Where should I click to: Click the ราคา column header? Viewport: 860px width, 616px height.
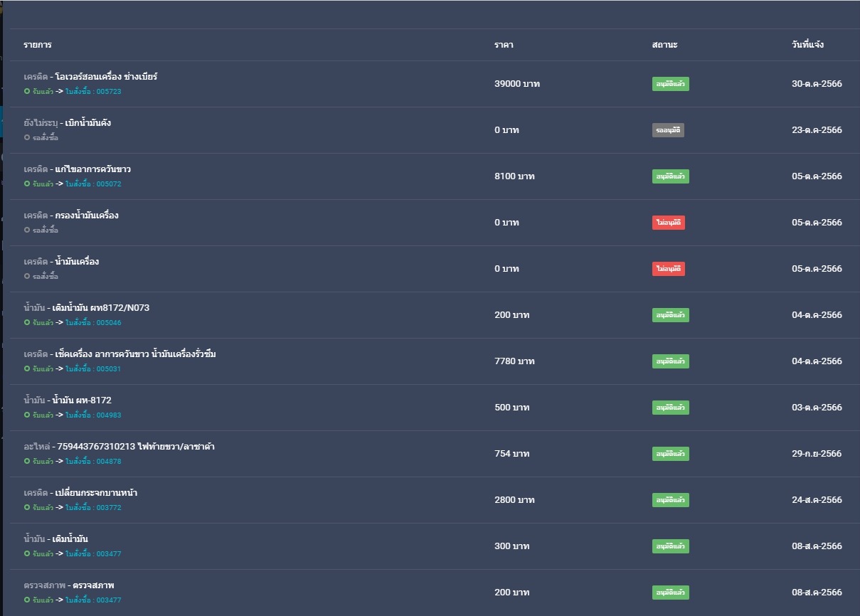coord(504,45)
